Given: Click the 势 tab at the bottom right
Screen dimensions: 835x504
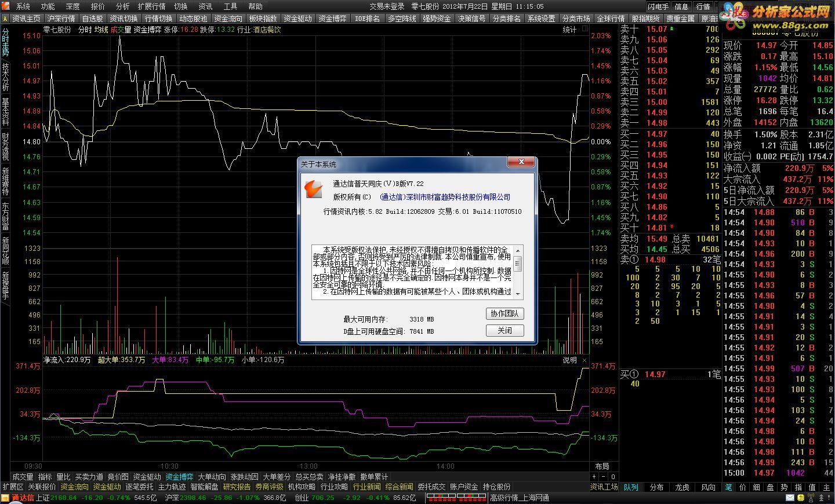Looking at the screenshot, I should [784, 487].
